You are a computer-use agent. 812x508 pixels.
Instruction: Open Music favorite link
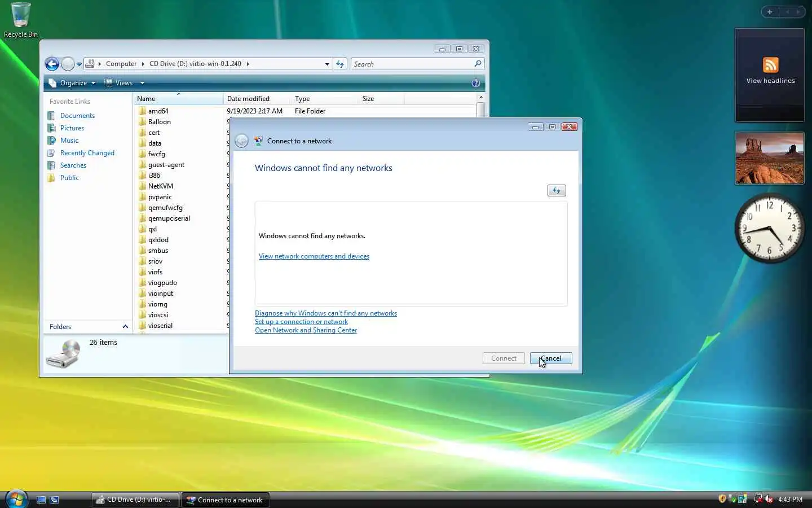pos(69,141)
